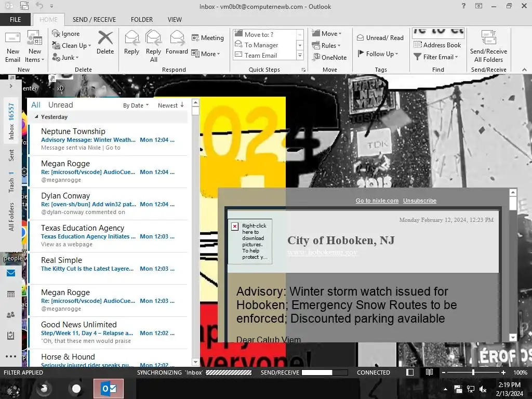Delete the selected message
The height and width of the screenshot is (399, 532).
pyautogui.click(x=105, y=43)
